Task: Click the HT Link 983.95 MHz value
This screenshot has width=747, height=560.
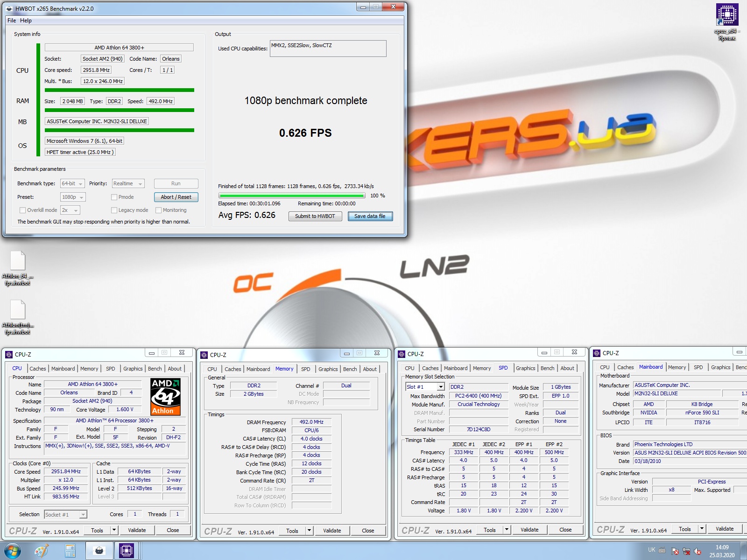Action: (66, 497)
